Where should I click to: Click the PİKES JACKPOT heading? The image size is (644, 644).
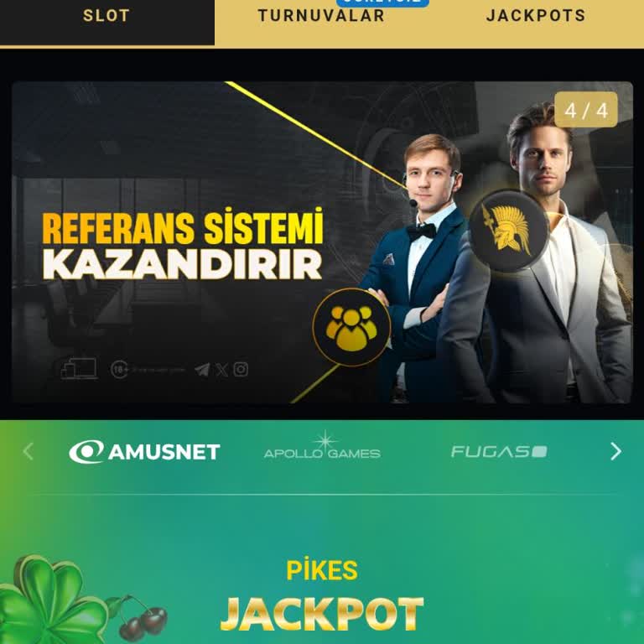click(322, 595)
